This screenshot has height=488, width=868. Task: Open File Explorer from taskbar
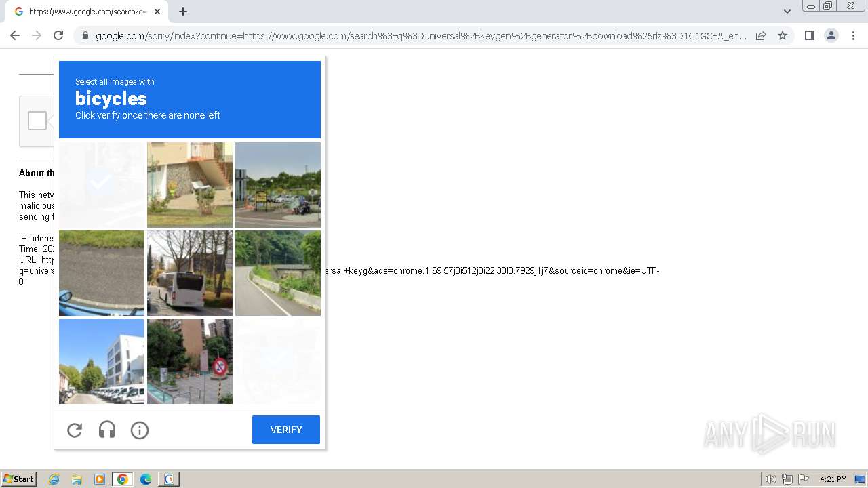pos(77,479)
